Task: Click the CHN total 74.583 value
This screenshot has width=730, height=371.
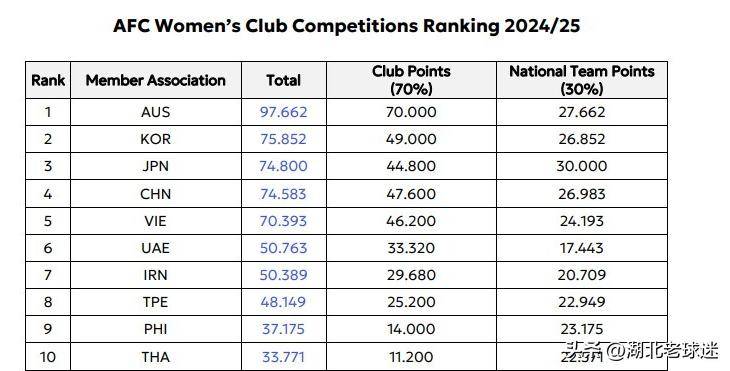Action: 284,194
